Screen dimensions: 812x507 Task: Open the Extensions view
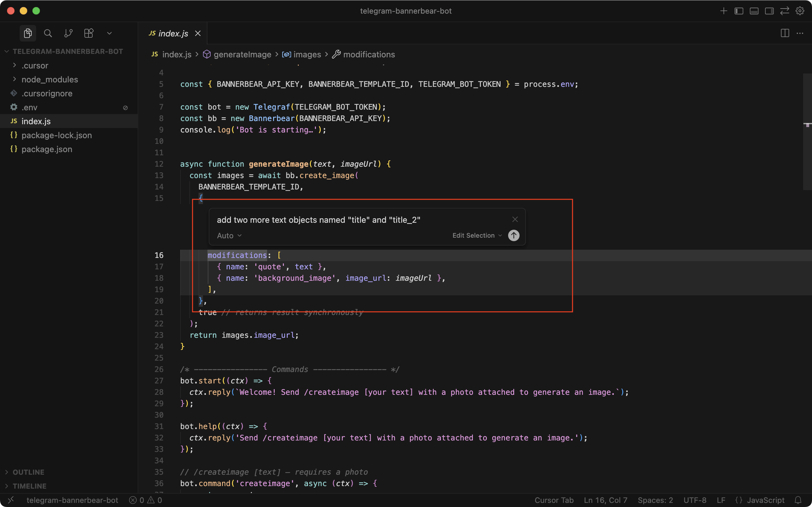click(x=88, y=33)
